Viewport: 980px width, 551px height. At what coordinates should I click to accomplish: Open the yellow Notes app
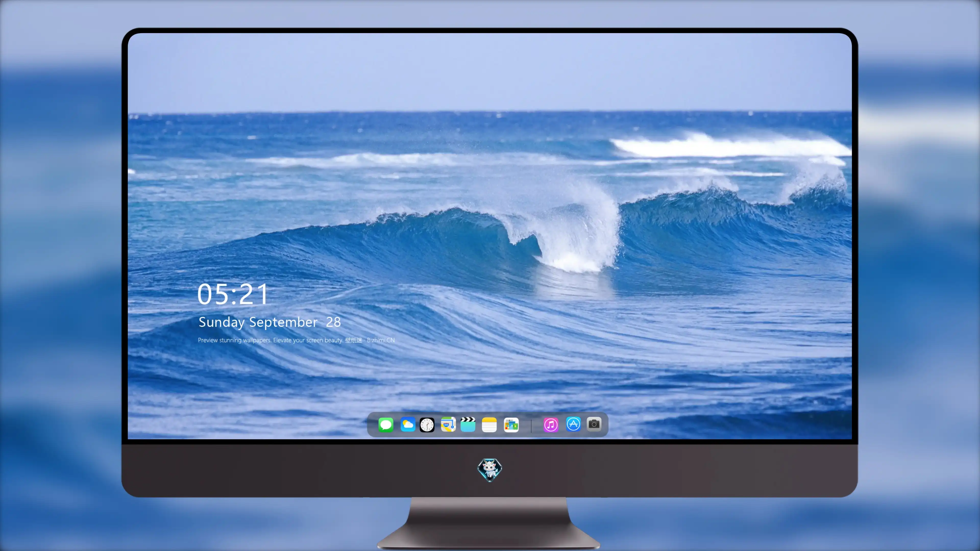pos(489,425)
